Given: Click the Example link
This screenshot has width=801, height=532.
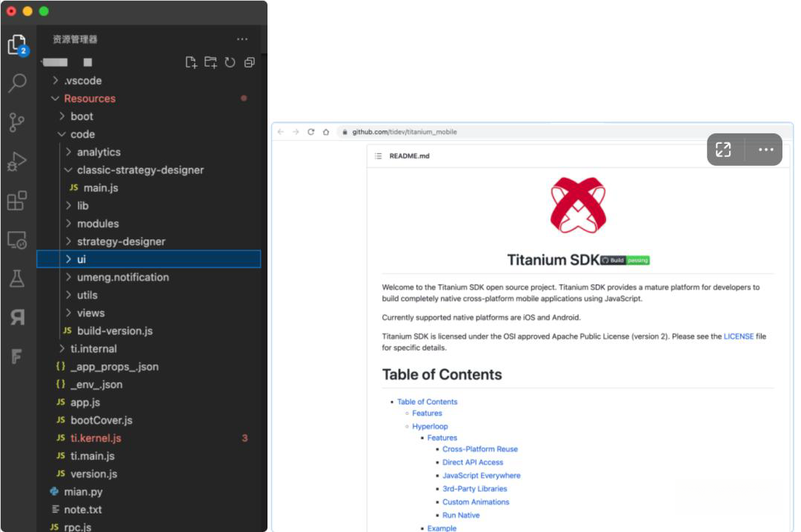Looking at the screenshot, I should tap(442, 528).
